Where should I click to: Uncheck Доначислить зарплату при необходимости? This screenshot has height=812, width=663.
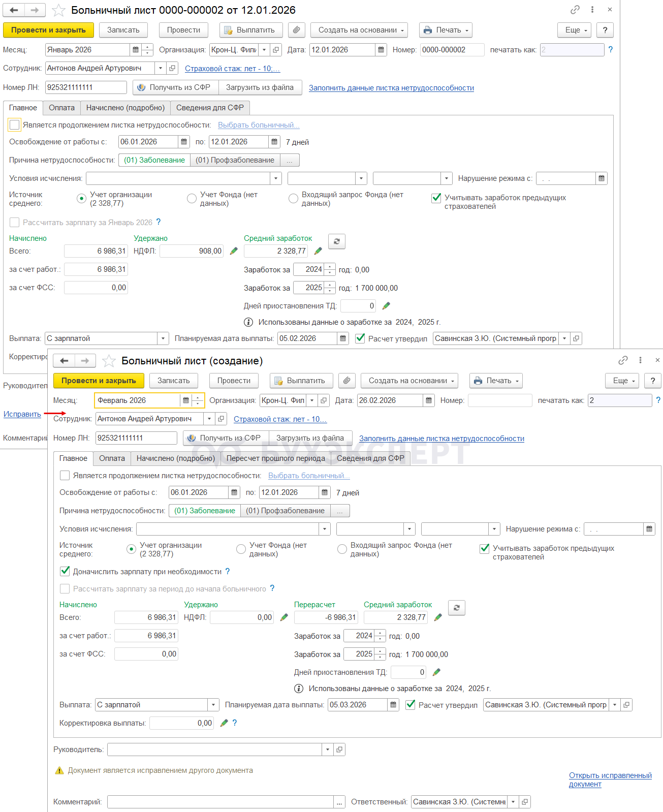point(65,571)
